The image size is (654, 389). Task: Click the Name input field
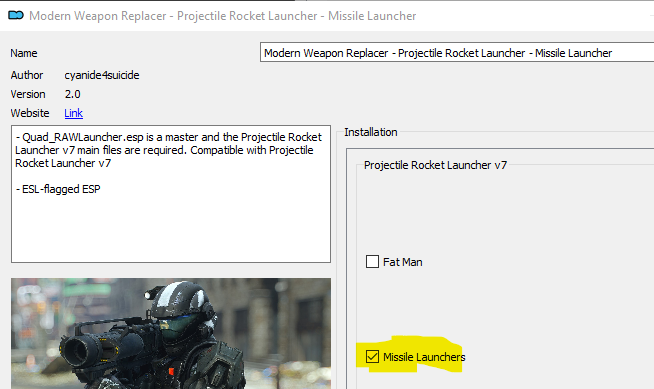coord(457,53)
